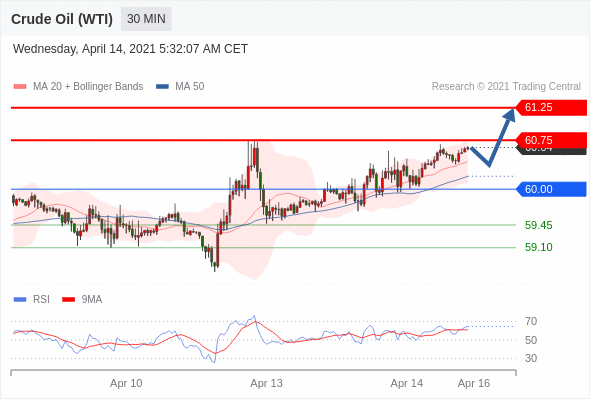Select the blue 60.00 pivot price label
The height and width of the screenshot is (400, 590).
point(551,189)
